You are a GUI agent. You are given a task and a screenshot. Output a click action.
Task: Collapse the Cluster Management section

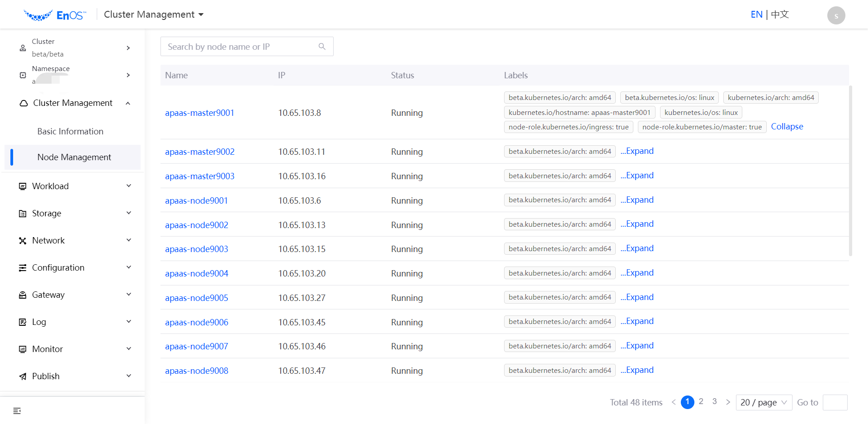[128, 103]
